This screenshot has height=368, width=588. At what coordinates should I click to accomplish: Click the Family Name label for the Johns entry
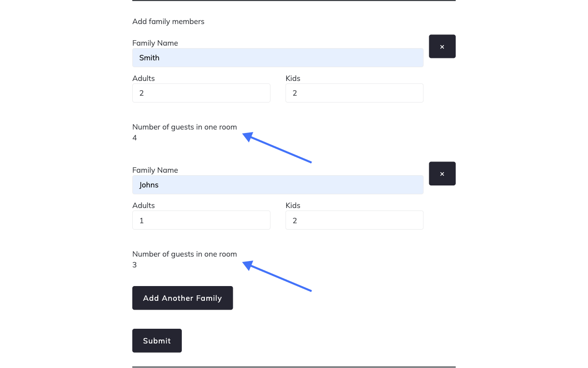[155, 170]
